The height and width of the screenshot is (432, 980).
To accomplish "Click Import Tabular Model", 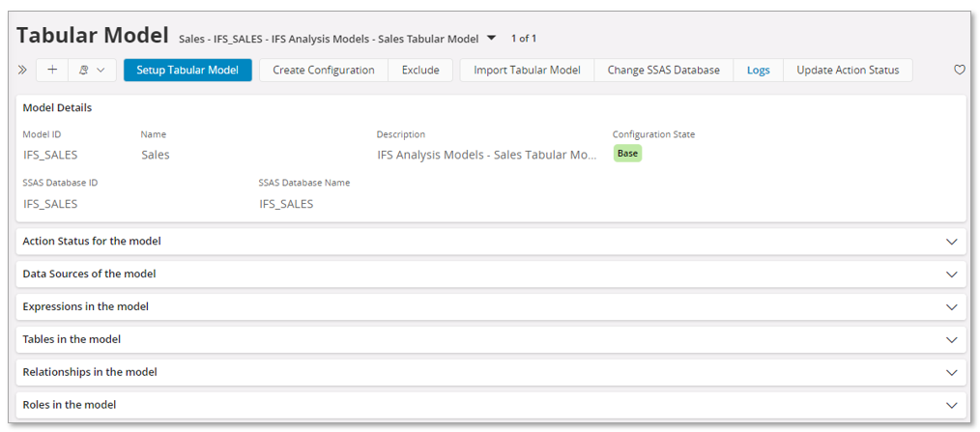I will pos(527,71).
